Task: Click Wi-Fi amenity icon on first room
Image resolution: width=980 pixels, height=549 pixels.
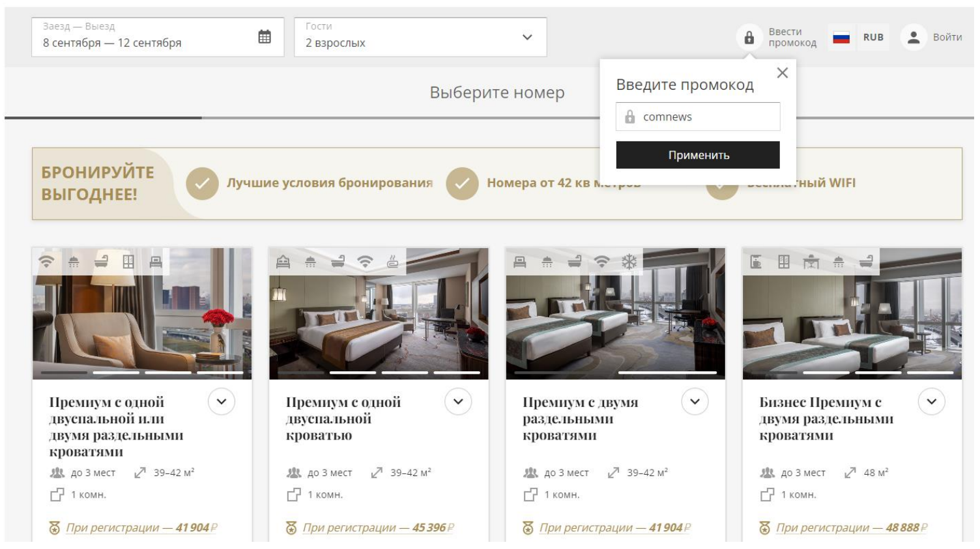Action: click(x=46, y=262)
